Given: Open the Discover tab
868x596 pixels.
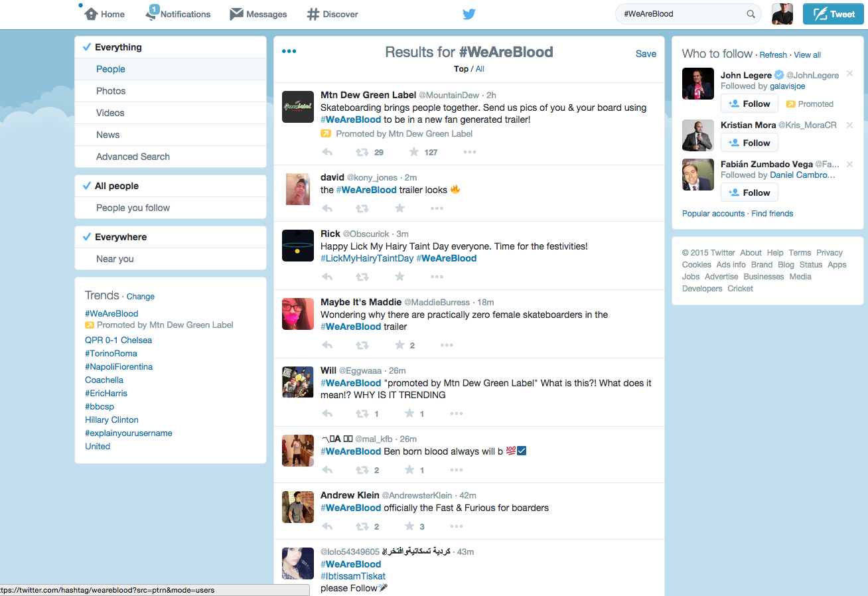Looking at the screenshot, I should (x=332, y=14).
